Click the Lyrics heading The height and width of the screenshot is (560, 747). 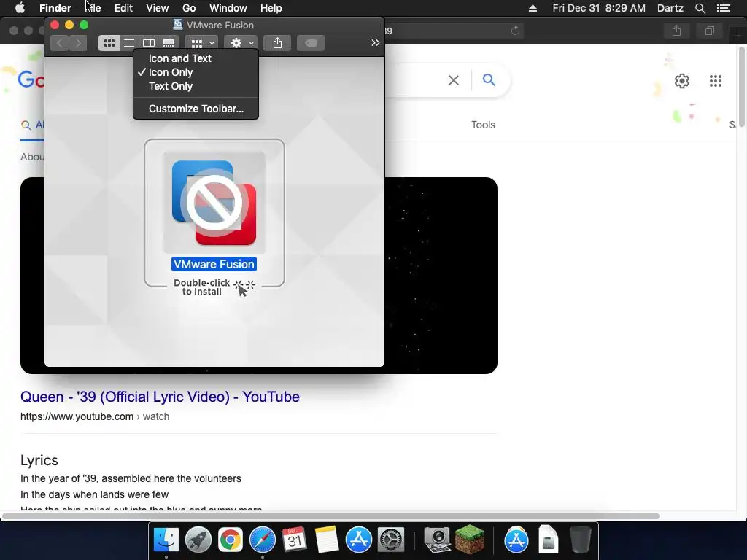(x=39, y=460)
